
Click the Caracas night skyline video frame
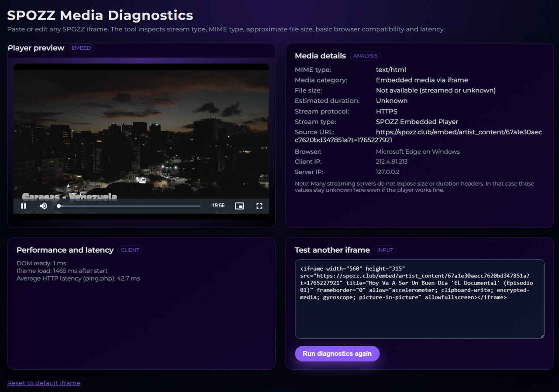click(x=141, y=131)
